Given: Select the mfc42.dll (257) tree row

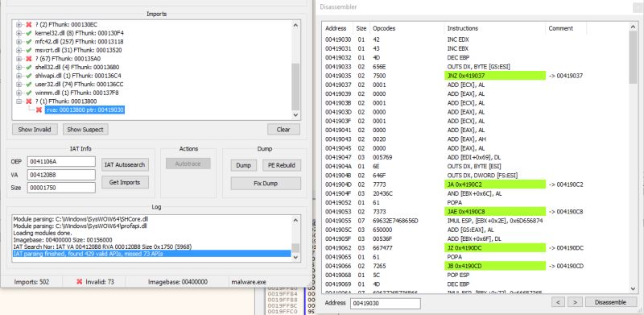Looking at the screenshot, I should pyautogui.click(x=79, y=42).
